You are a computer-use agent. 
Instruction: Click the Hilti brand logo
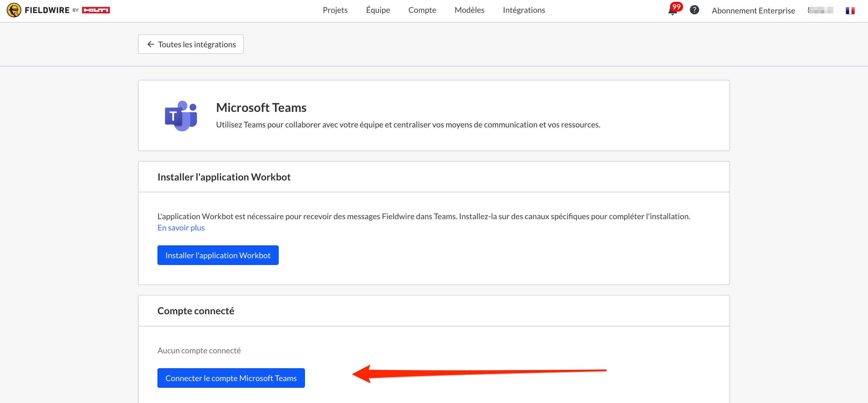click(96, 10)
